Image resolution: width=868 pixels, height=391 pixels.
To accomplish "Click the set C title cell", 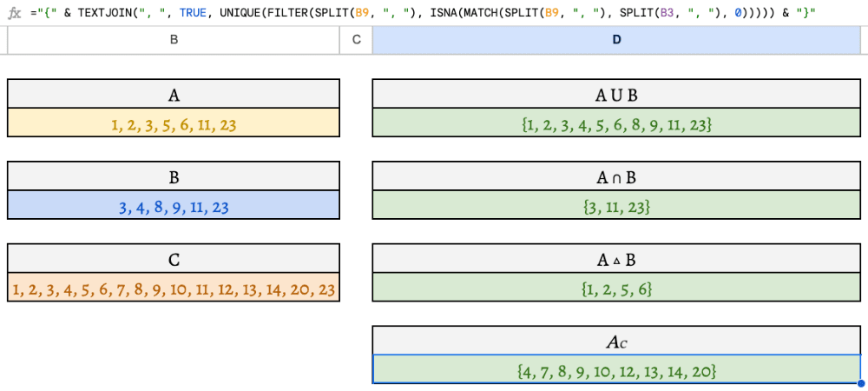I will coord(174,259).
